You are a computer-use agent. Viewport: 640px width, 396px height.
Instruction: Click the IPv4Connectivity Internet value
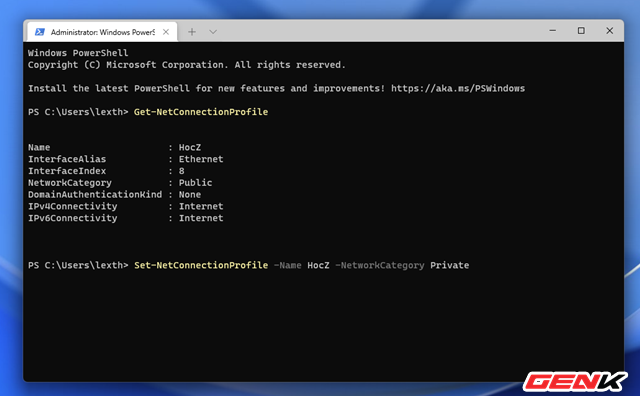(x=201, y=206)
